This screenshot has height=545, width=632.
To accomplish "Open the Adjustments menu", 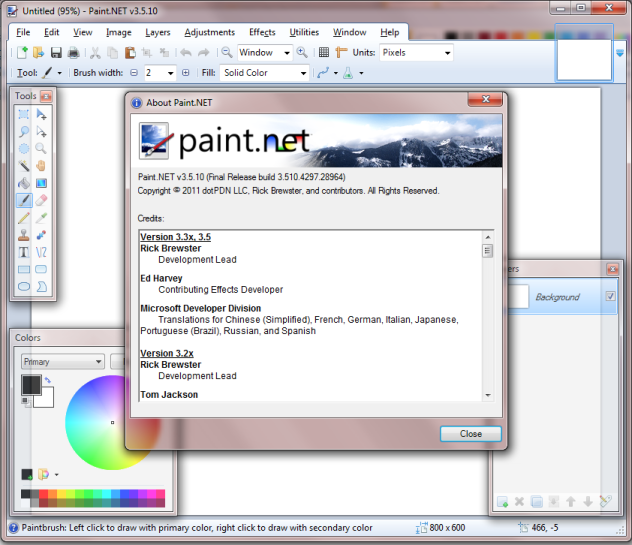I will pyautogui.click(x=210, y=32).
